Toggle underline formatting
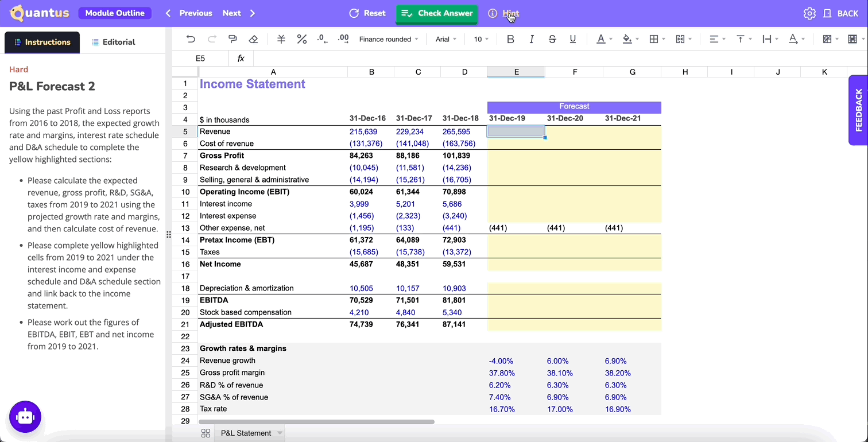The width and height of the screenshot is (868, 442). 573,39
